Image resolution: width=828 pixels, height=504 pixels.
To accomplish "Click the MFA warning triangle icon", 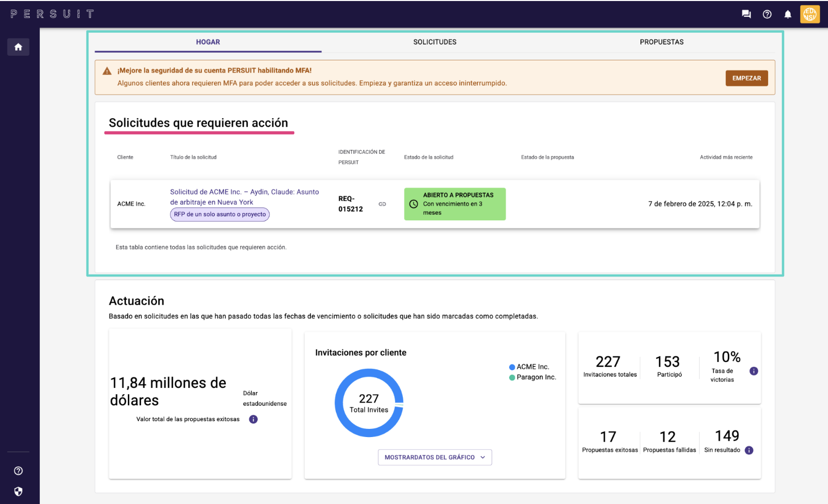I will (x=107, y=71).
